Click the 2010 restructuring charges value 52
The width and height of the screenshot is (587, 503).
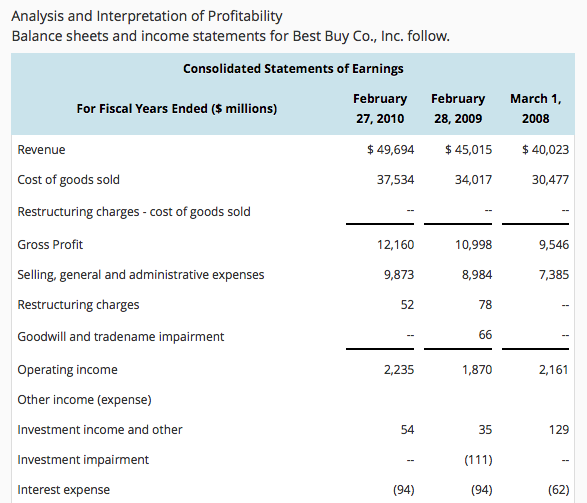pyautogui.click(x=407, y=305)
